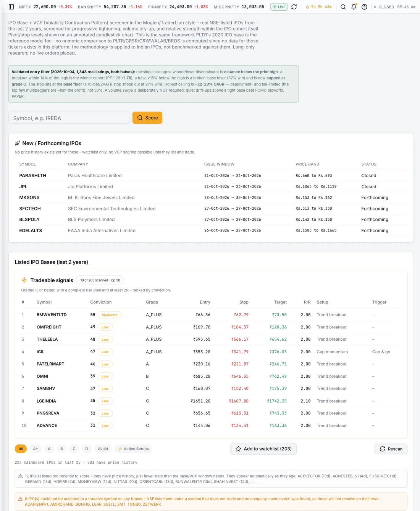Click the 5d 5h 43m countdown timer
The height and width of the screenshot is (511, 420).
pos(319,7)
